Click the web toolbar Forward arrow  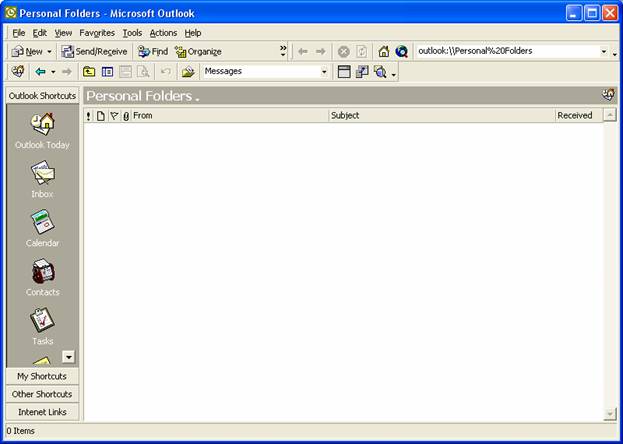coord(321,52)
